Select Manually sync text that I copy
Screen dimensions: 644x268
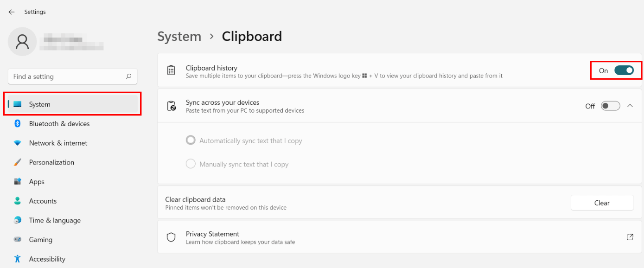click(x=191, y=164)
